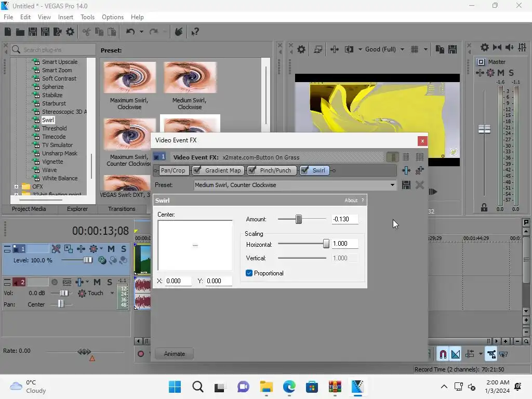Screen dimensions: 532x399
Task: Select the Vignette plug-in in list
Action: tap(52, 162)
